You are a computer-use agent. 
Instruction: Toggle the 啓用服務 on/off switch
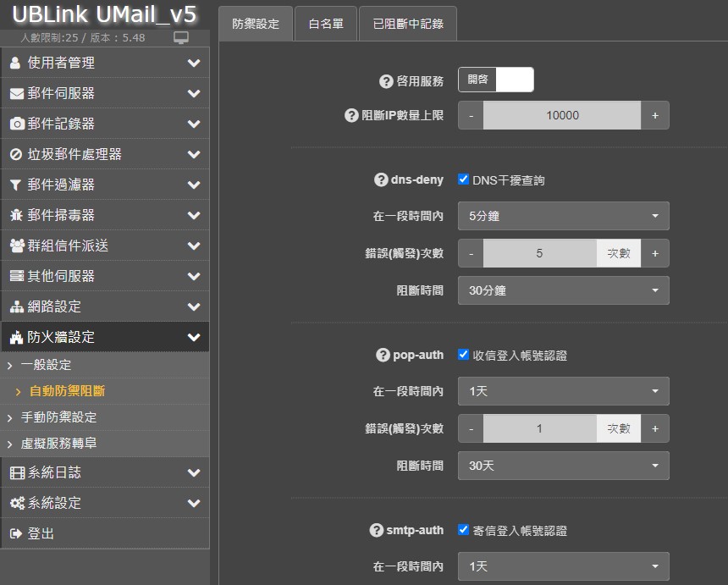pos(496,80)
